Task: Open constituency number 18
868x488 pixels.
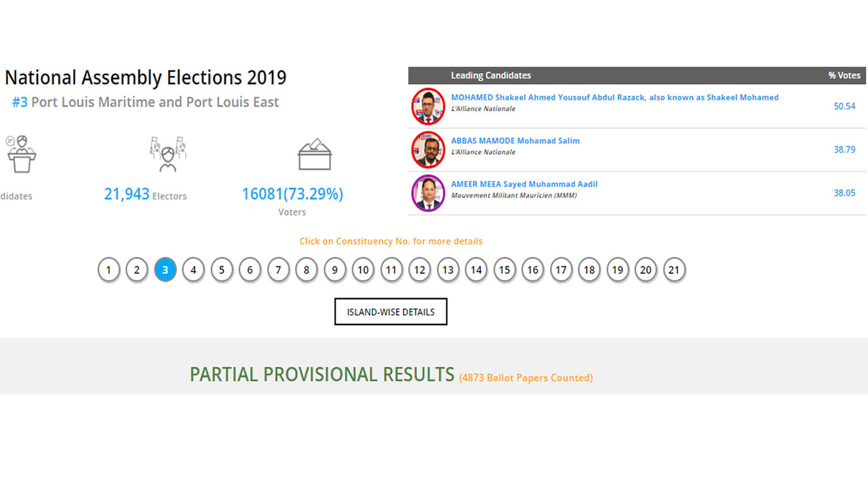Action: [589, 270]
